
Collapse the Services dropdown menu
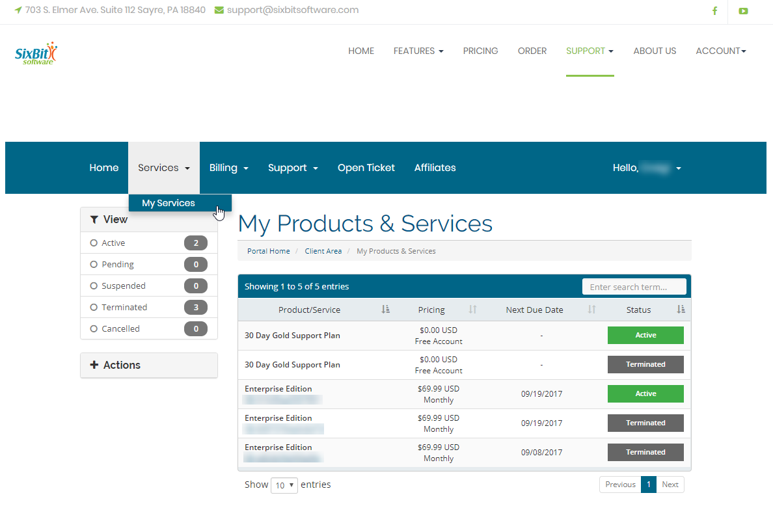[164, 168]
